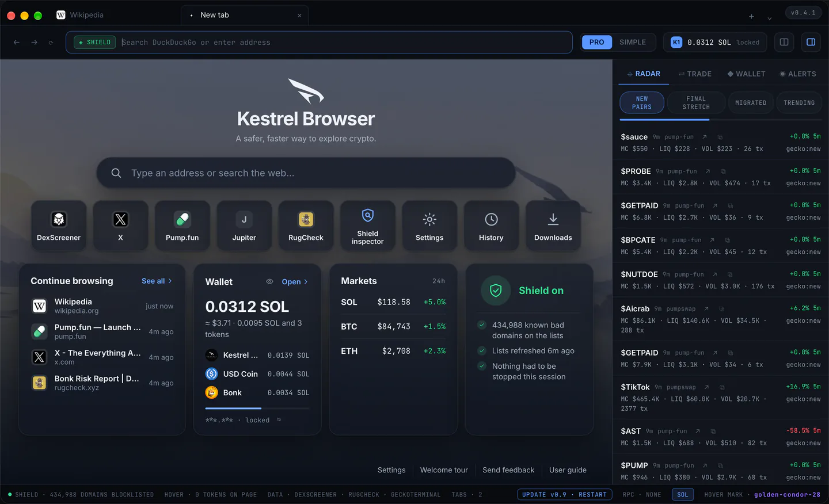Expand Continue browsing with See all

coord(157,281)
